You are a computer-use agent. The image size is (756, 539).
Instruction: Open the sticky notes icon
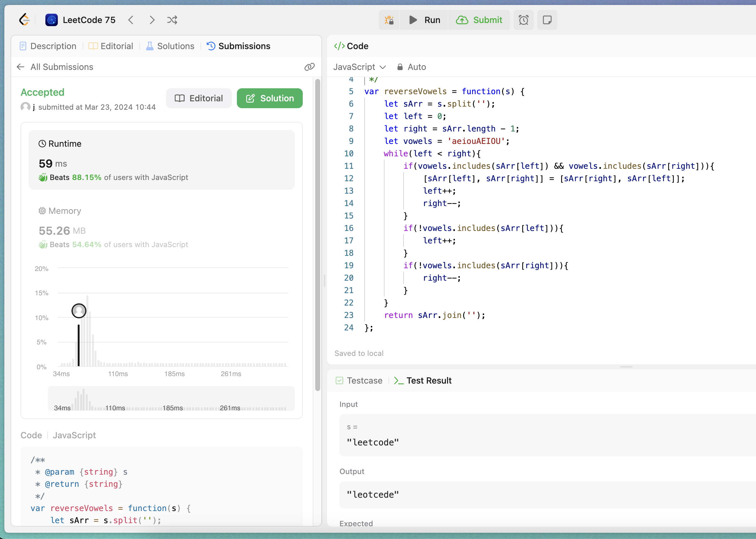(547, 20)
